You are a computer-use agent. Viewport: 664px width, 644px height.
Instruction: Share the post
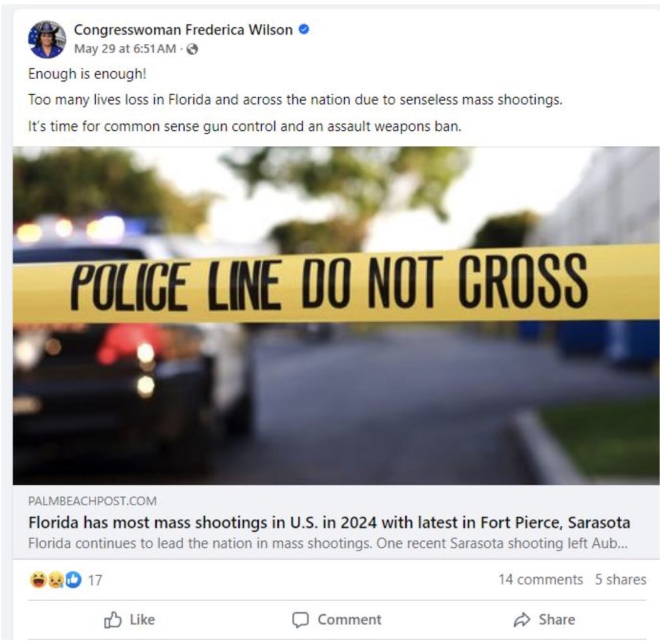(544, 620)
